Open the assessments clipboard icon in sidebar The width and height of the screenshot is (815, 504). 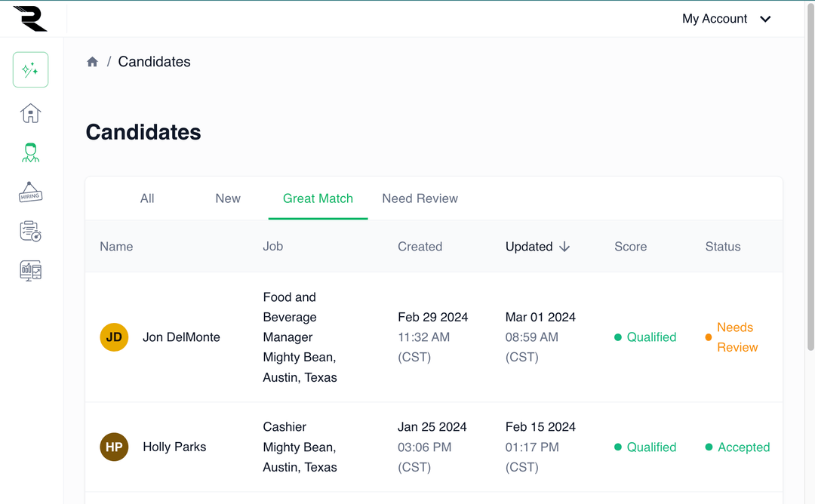pos(30,231)
